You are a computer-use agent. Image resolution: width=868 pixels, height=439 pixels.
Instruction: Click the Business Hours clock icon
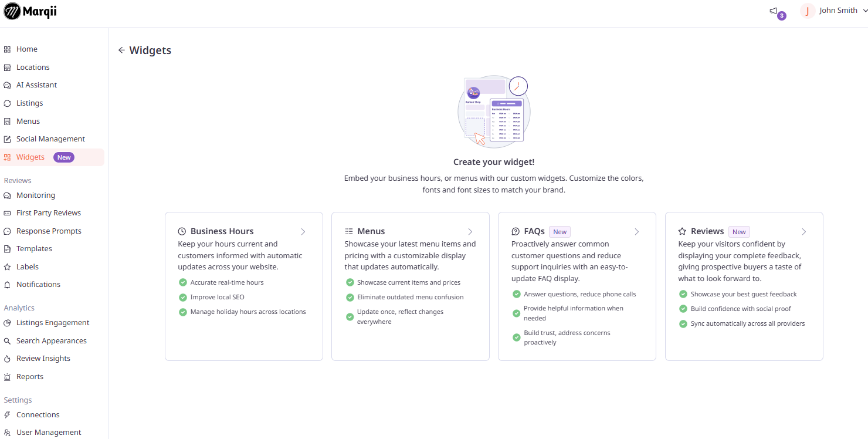(182, 231)
